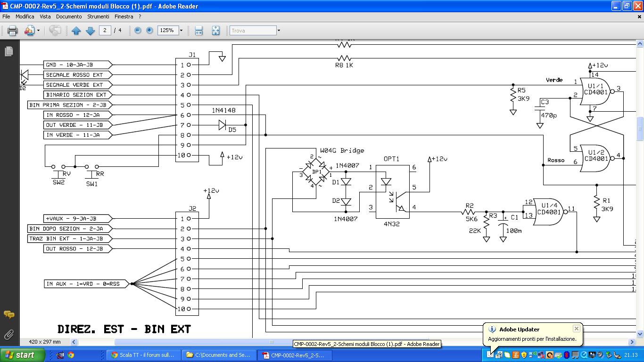The height and width of the screenshot is (362, 644).
Task: Go to the previous page with the up arrow
Action: (76, 31)
